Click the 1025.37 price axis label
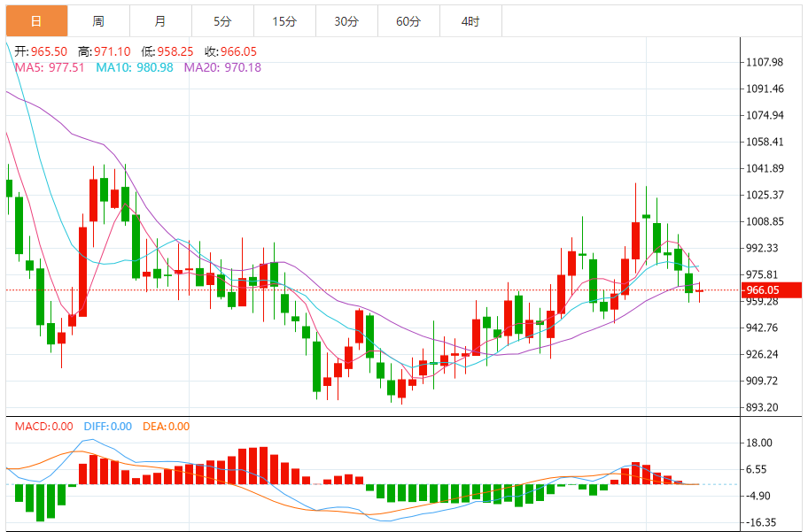Viewport: 808px width, 532px height. [765, 195]
